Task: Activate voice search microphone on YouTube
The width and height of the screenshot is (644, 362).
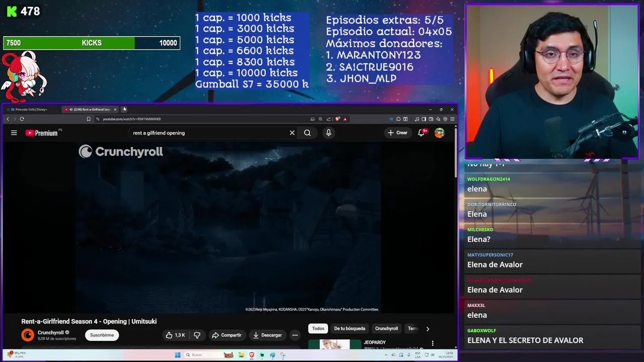Action: [329, 133]
